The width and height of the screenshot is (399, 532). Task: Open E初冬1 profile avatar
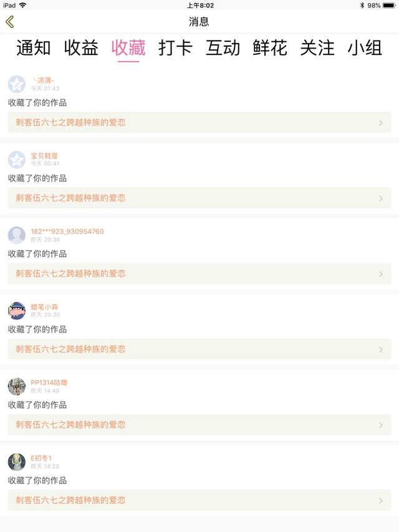click(x=17, y=462)
